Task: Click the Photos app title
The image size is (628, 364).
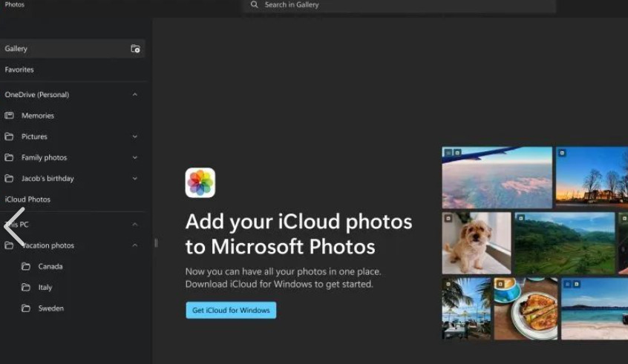Action: pyautogui.click(x=15, y=4)
